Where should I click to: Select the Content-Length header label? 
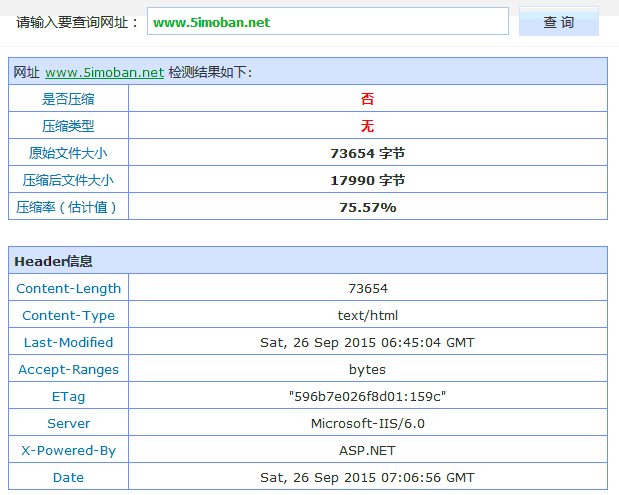pyautogui.click(x=68, y=288)
